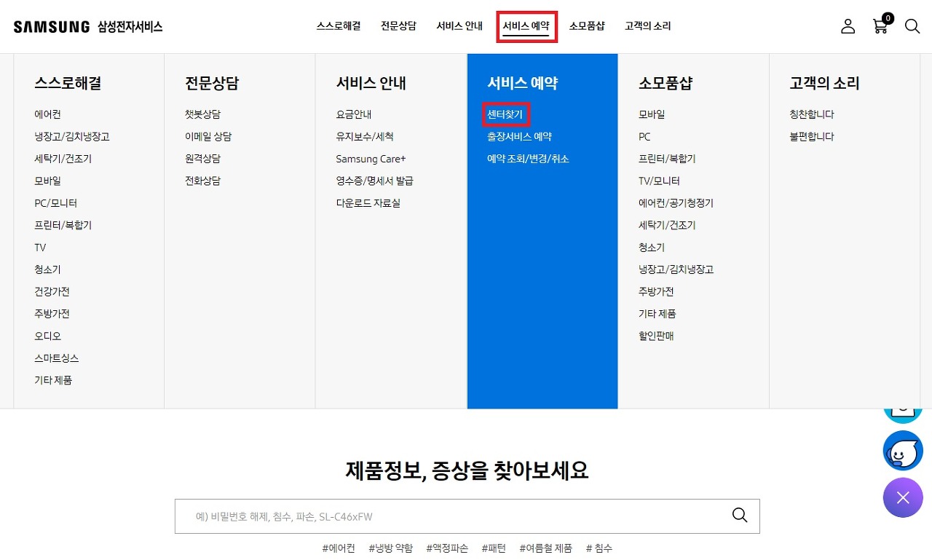Image resolution: width=932 pixels, height=560 pixels.
Task: Open 칭찬합니다 link
Action: (812, 114)
